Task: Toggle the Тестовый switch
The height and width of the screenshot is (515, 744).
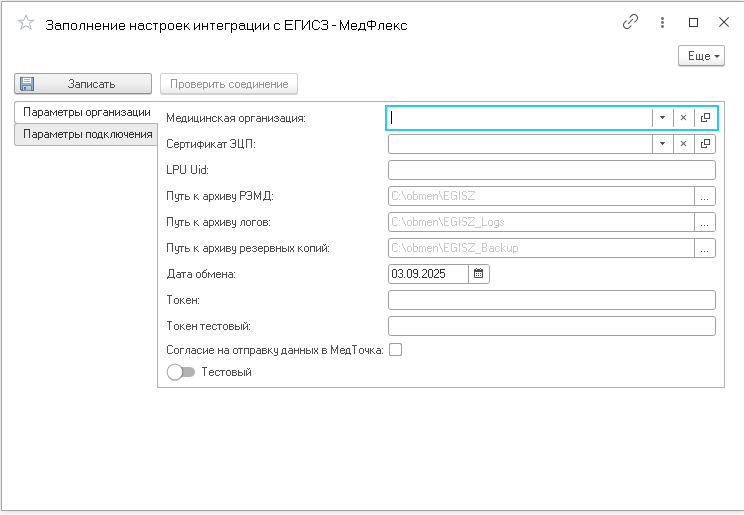Action: click(x=181, y=372)
